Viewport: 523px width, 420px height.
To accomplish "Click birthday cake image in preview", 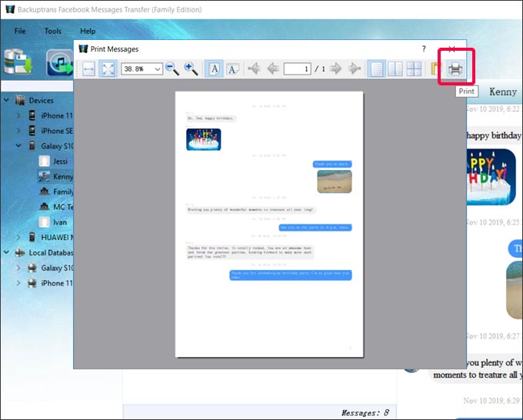I will click(x=204, y=139).
